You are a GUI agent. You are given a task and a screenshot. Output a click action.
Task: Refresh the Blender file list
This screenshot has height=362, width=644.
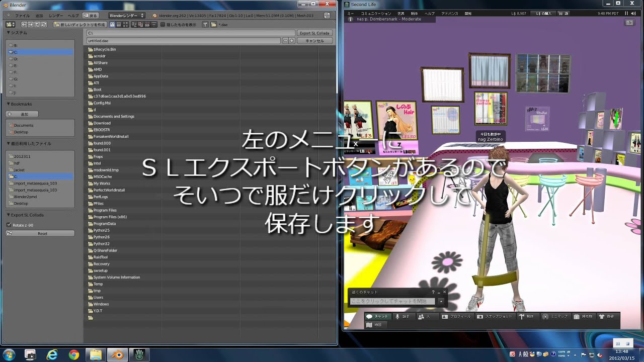[x=44, y=25]
